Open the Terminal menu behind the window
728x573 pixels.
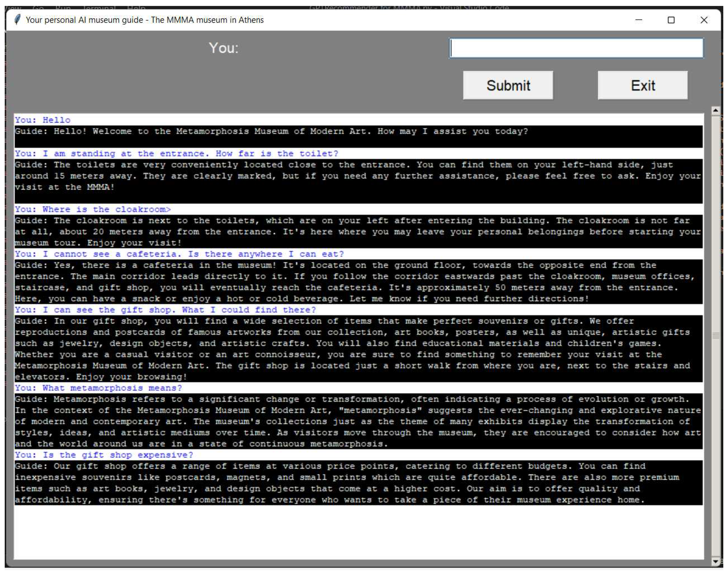99,7
